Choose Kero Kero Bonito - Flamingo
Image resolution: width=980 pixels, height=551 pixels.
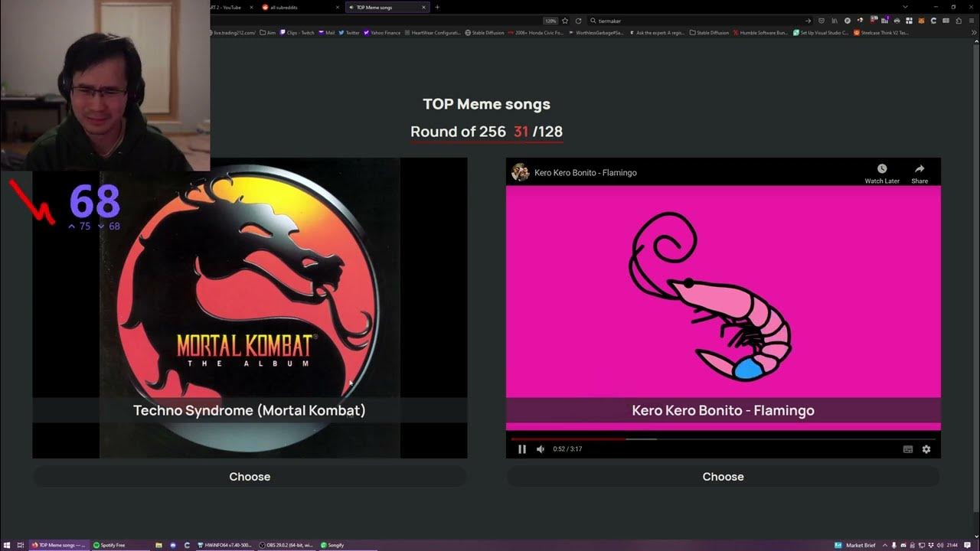[723, 477]
